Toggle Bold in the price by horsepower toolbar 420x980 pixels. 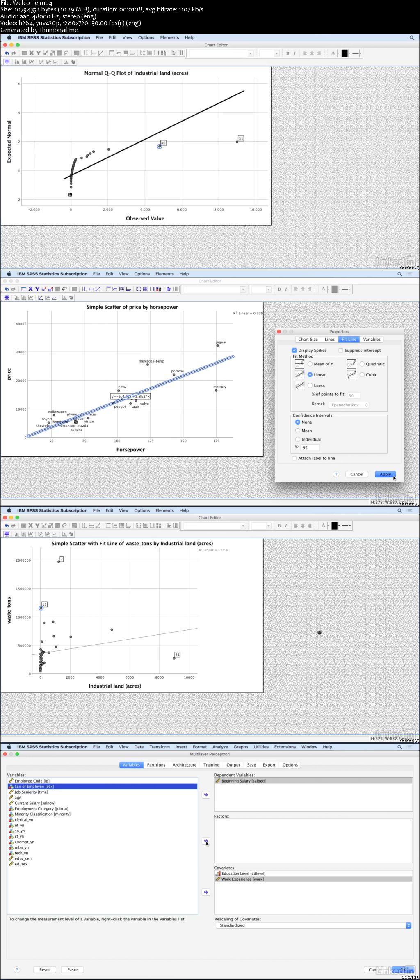coord(279,289)
